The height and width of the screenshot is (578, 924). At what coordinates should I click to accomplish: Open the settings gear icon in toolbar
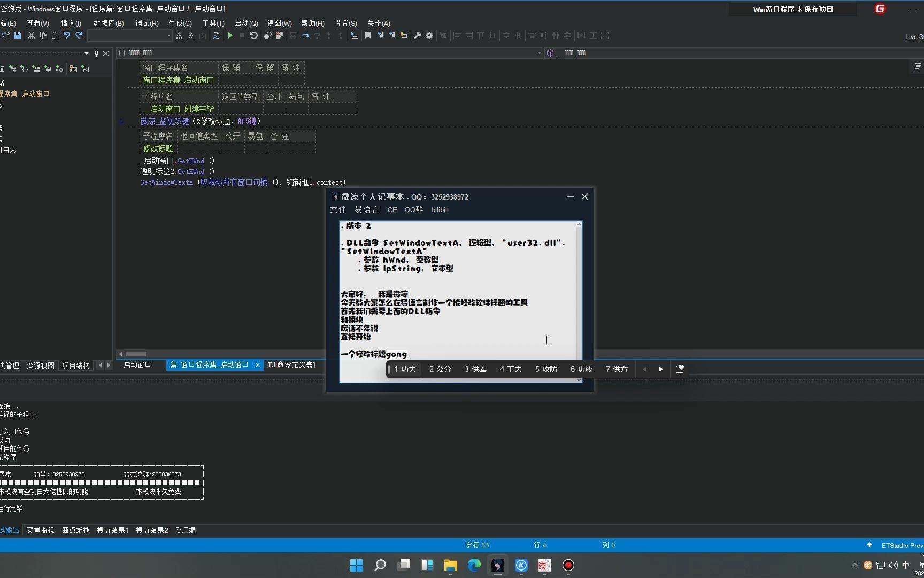click(x=429, y=35)
